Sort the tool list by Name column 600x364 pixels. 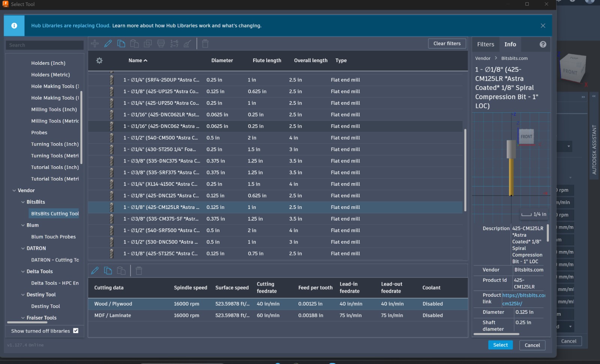[138, 60]
